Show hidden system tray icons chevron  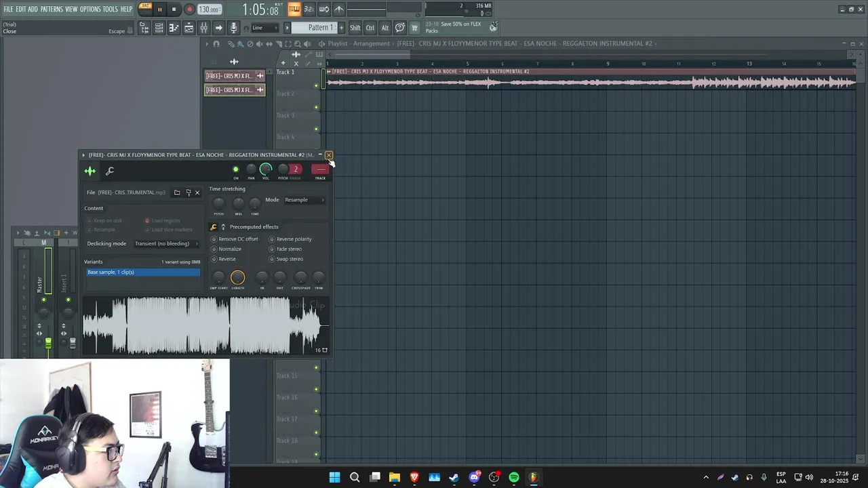tap(706, 477)
